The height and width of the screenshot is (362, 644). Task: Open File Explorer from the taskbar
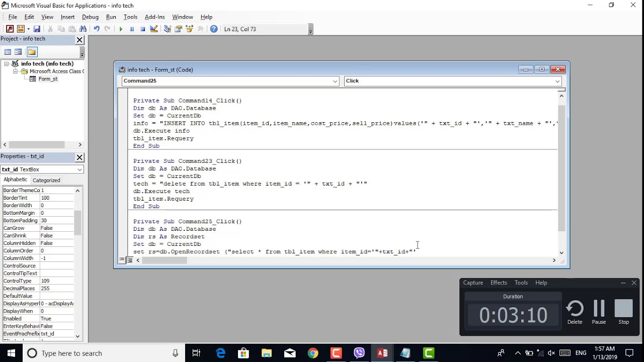(x=267, y=353)
